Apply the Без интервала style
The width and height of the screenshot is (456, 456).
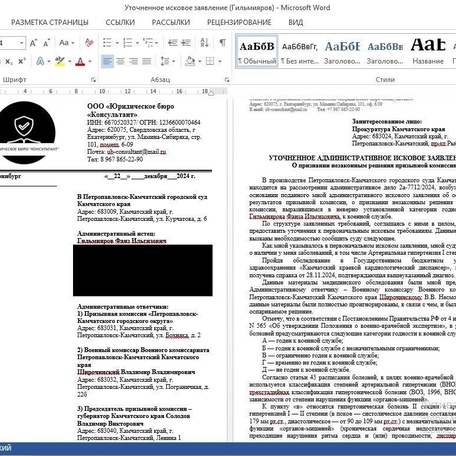point(299,51)
